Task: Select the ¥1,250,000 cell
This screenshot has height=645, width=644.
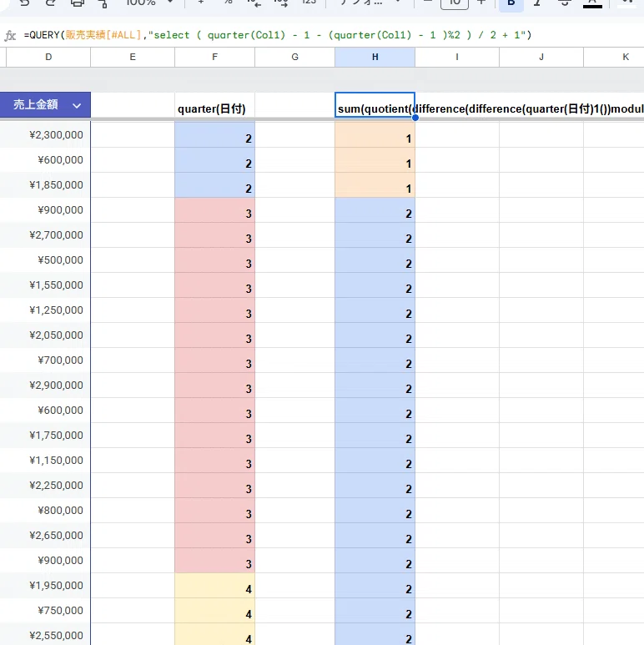Action: pyautogui.click(x=45, y=310)
